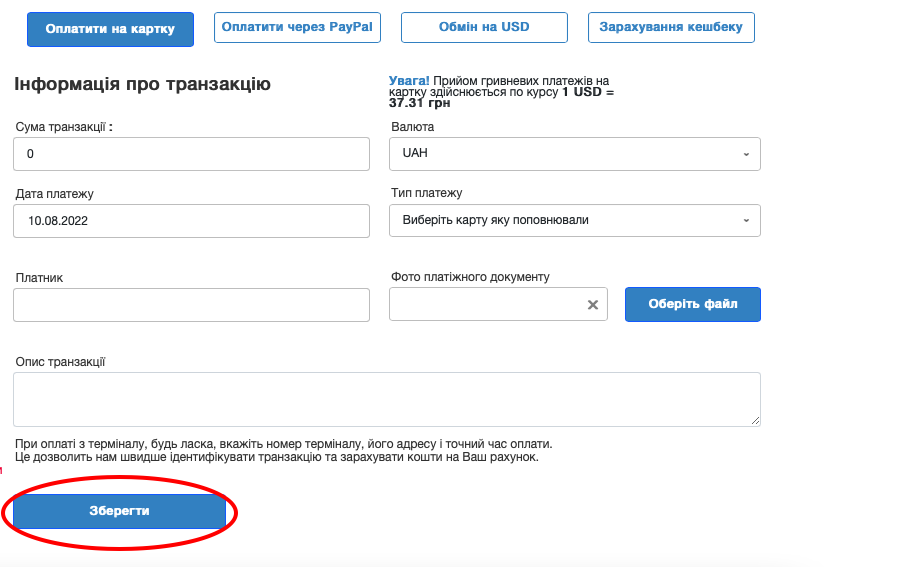Click the payment document photo file field

coord(498,304)
